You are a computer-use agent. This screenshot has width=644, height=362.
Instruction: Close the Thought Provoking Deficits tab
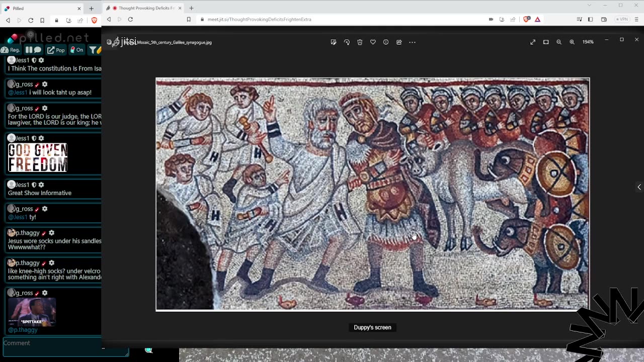(180, 8)
